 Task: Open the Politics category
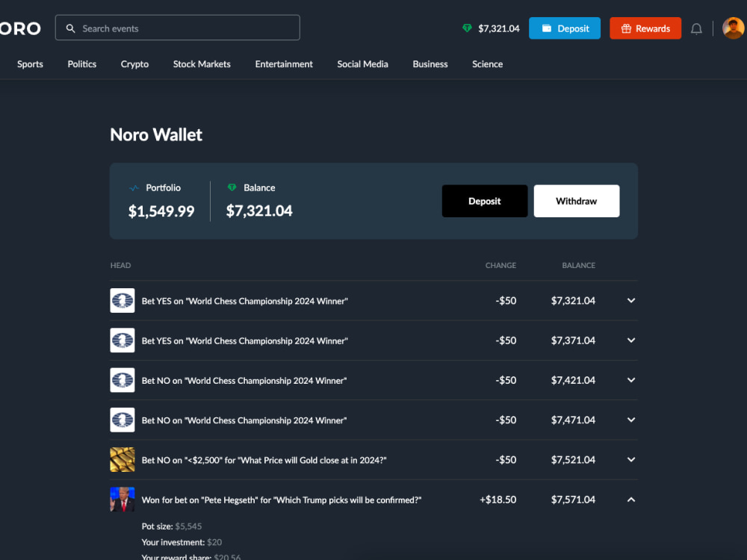(x=82, y=64)
